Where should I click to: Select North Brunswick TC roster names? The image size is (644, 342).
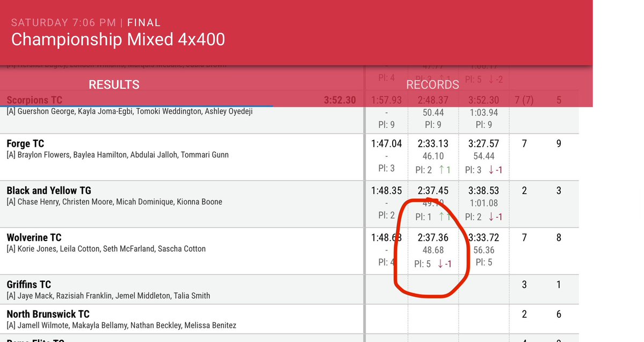click(121, 325)
